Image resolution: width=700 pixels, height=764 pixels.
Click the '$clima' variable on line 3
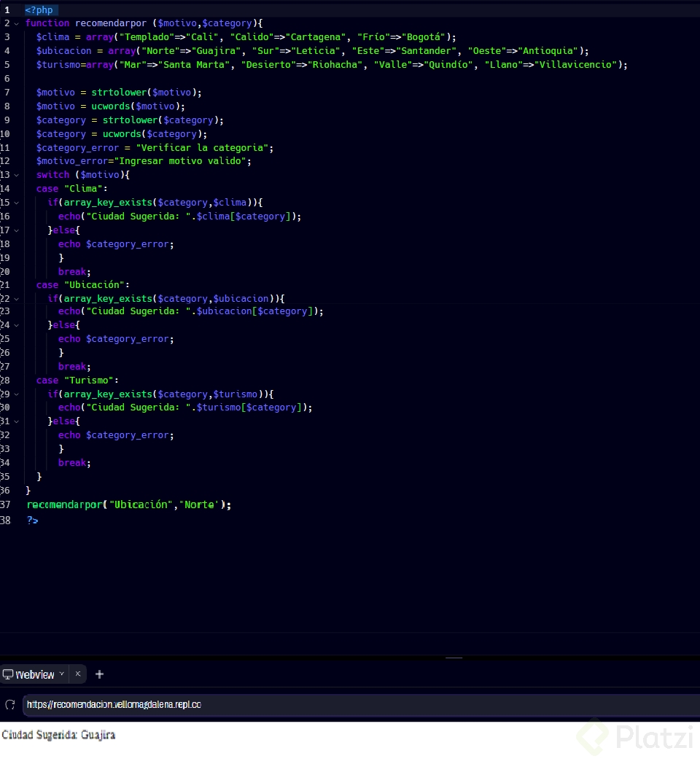(x=52, y=37)
